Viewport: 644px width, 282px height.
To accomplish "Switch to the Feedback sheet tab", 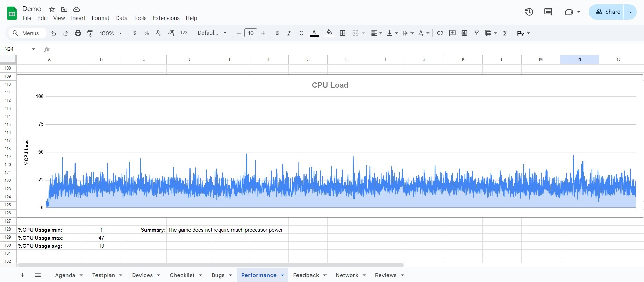I will [306, 275].
